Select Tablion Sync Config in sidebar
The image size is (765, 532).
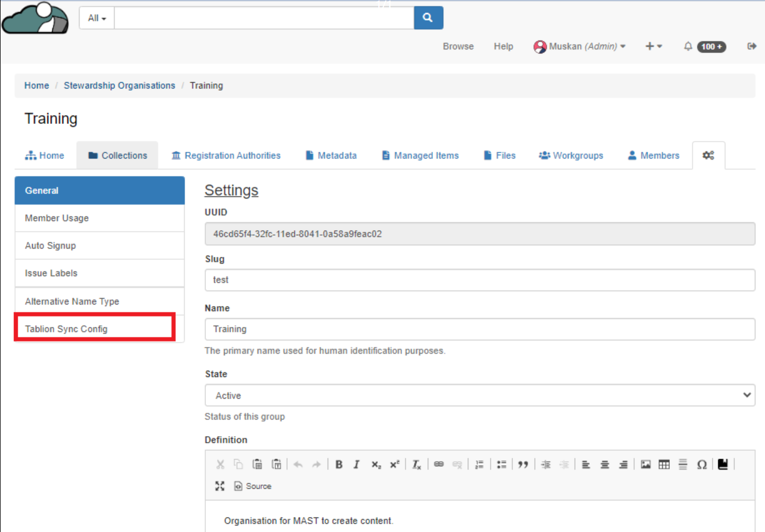point(66,329)
